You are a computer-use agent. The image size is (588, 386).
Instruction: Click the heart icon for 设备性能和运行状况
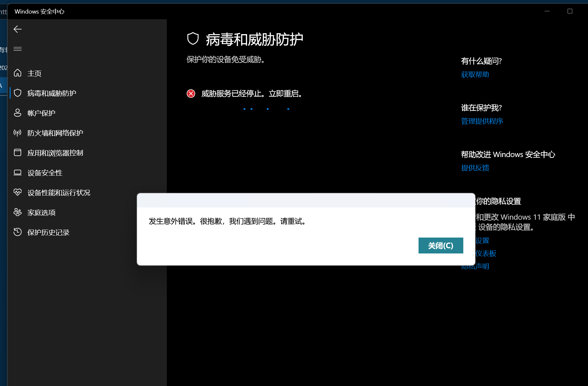pos(18,192)
